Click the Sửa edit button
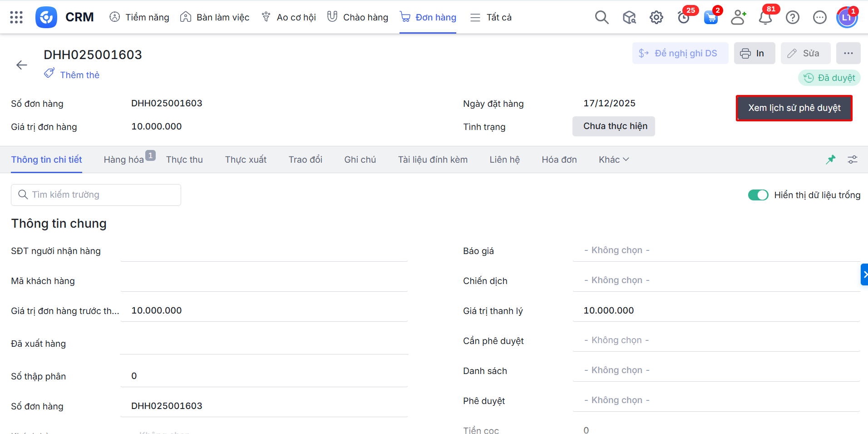 tap(805, 53)
